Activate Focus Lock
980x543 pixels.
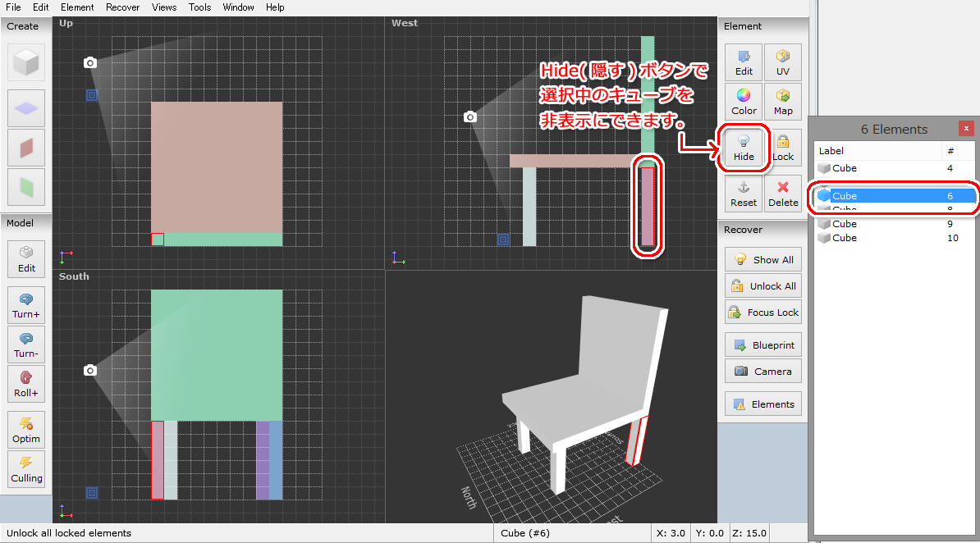pyautogui.click(x=763, y=312)
